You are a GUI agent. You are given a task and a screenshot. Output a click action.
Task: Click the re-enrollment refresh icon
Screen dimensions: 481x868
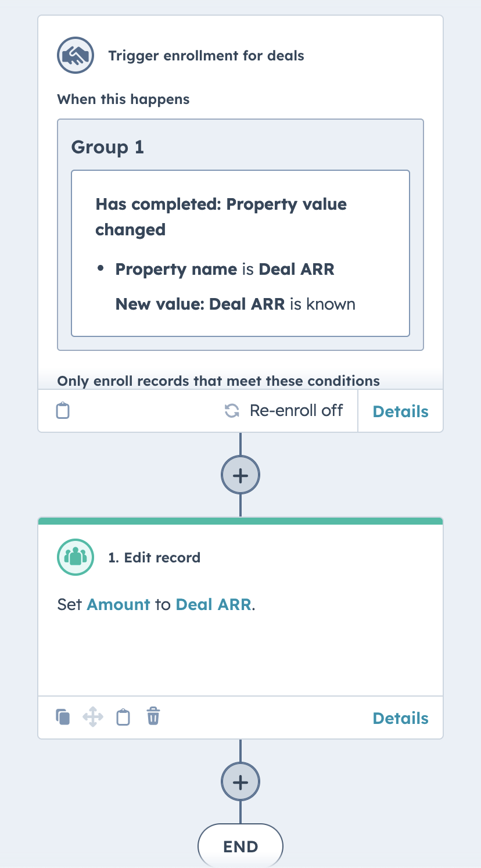tap(233, 411)
